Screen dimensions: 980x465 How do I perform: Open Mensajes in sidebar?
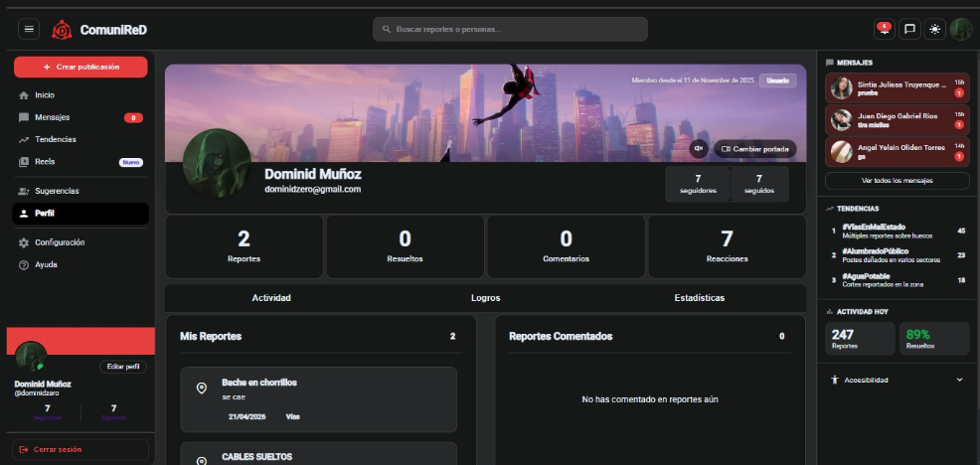point(81,117)
